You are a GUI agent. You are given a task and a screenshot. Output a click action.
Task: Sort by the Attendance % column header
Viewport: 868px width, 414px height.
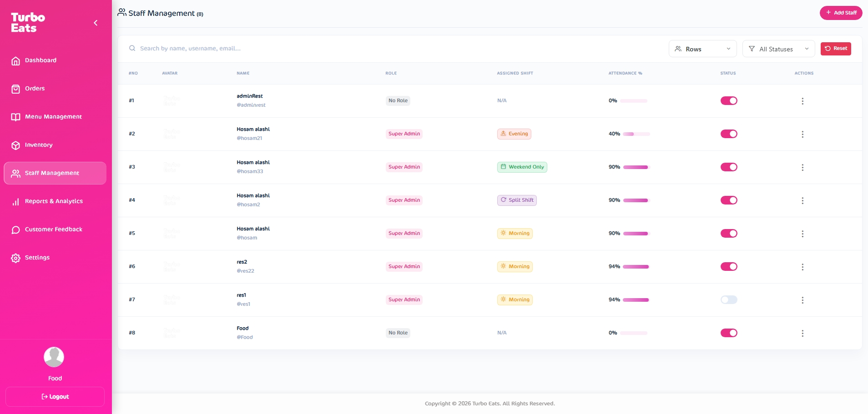point(625,73)
